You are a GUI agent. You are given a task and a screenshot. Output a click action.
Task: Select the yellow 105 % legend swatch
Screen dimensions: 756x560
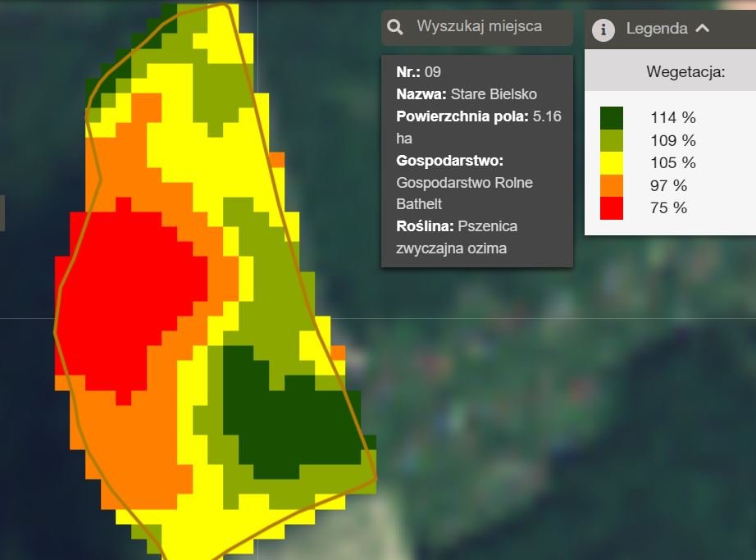[x=611, y=162]
